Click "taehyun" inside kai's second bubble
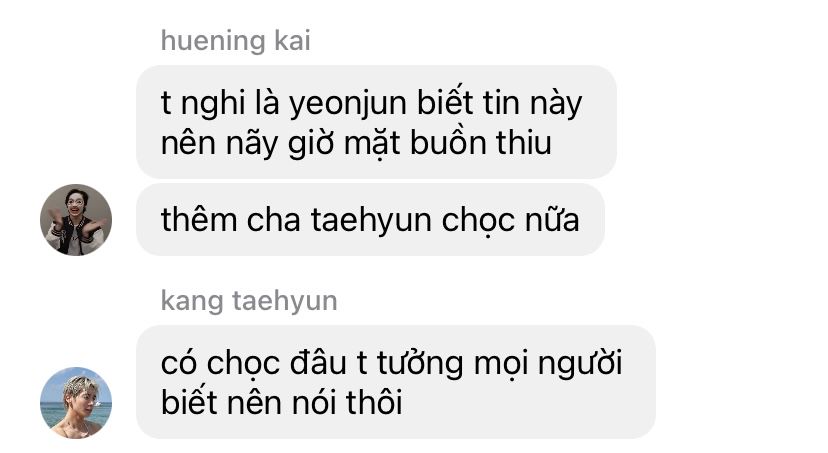This screenshot has width=828, height=453. (371, 221)
